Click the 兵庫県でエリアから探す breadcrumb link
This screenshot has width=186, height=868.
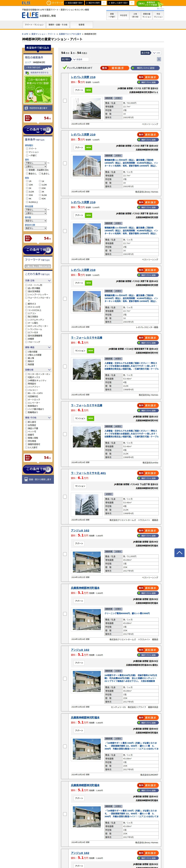tap(70, 34)
